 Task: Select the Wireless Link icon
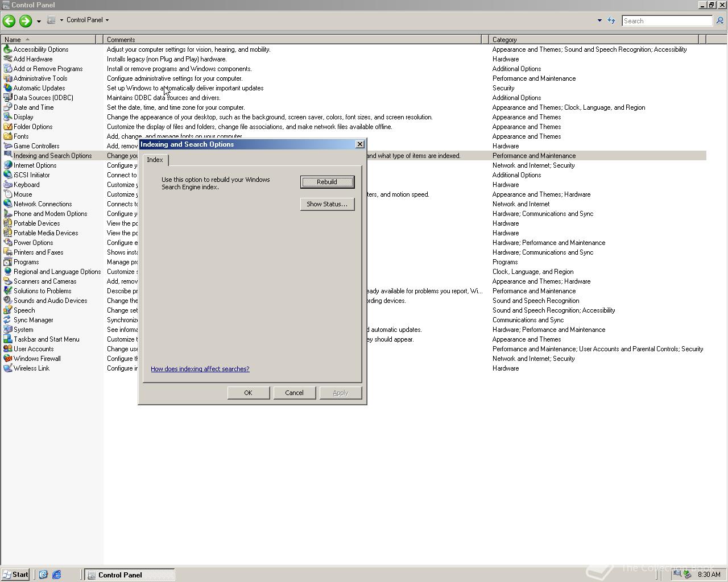(8, 368)
